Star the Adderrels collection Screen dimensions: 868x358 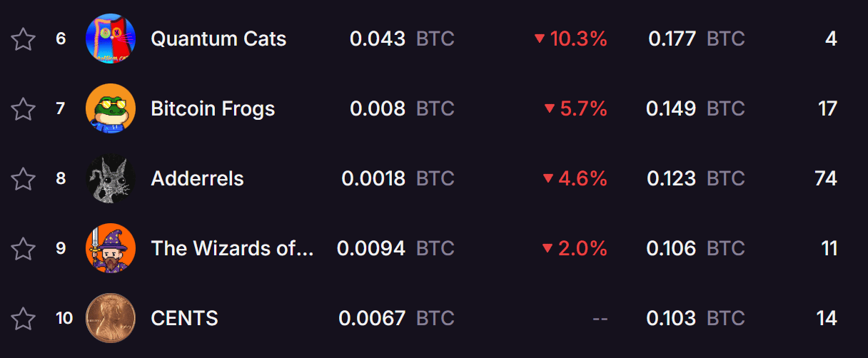coord(24,179)
